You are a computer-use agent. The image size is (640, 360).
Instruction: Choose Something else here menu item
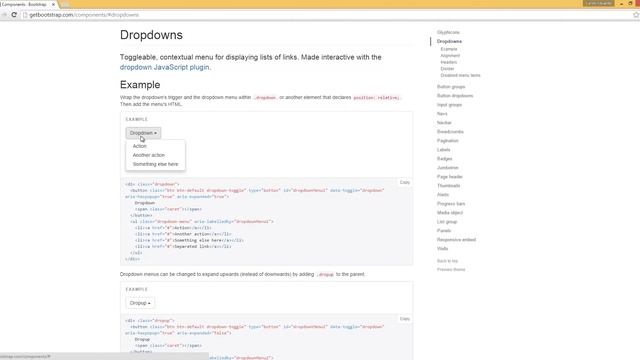coord(156,164)
